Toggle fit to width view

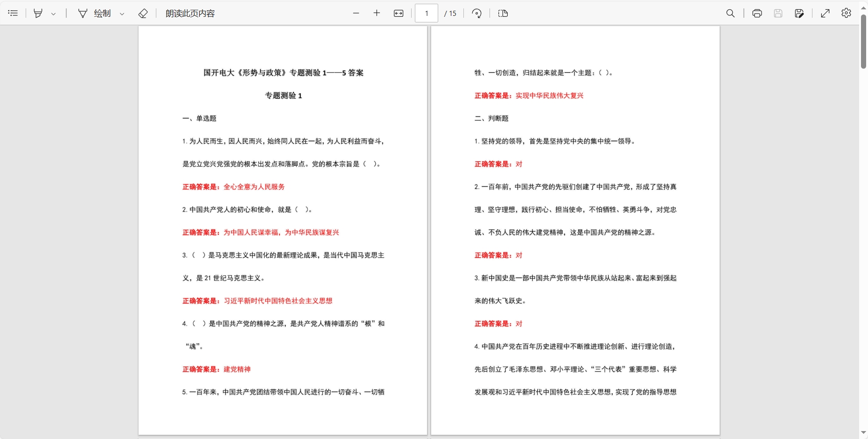399,13
